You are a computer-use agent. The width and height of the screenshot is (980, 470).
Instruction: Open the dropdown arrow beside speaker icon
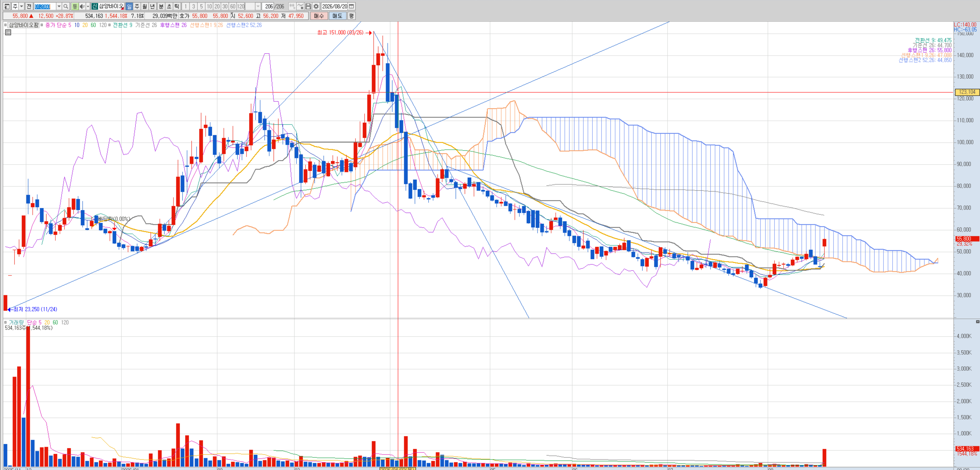coord(88,7)
